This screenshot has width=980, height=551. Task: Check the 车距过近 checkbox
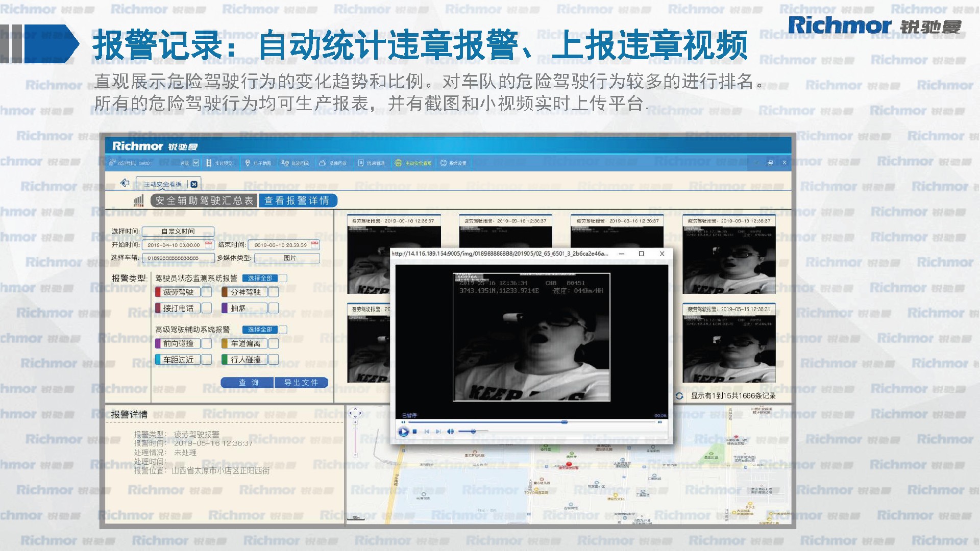[x=207, y=360]
